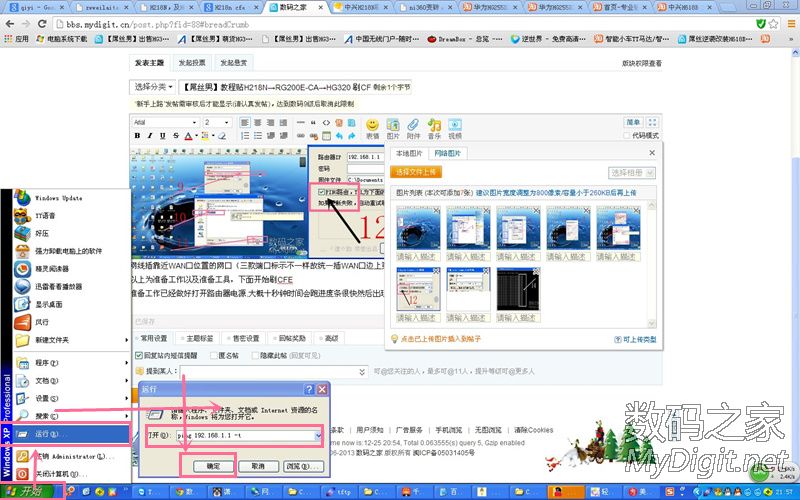
Task: Click the video (视频) insert icon
Action: coord(455,125)
